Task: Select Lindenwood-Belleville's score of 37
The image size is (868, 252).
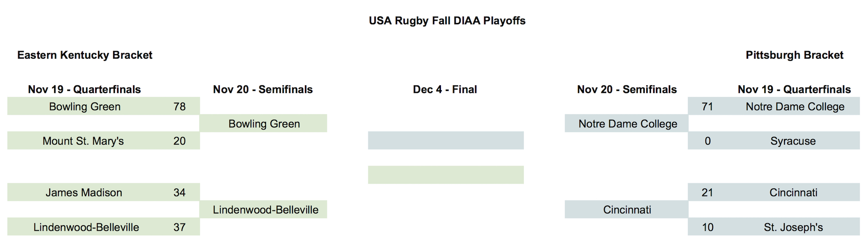Action: click(180, 227)
